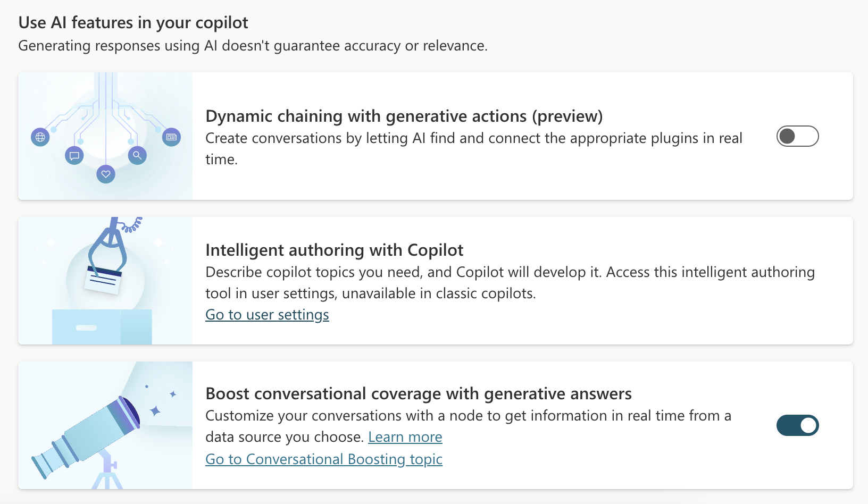Enable Dynamic chaining with generative actions toggle
Image resolution: width=868 pixels, height=504 pixels.
(x=797, y=136)
